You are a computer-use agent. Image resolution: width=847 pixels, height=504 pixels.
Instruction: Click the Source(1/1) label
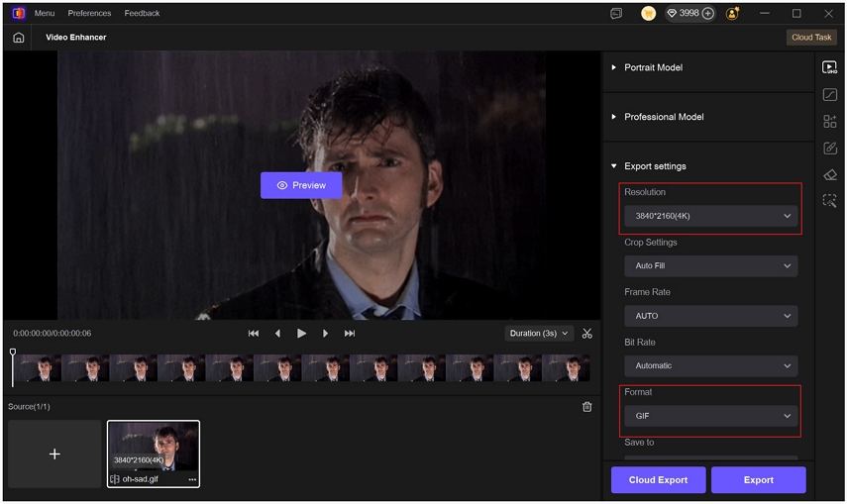[x=29, y=406]
